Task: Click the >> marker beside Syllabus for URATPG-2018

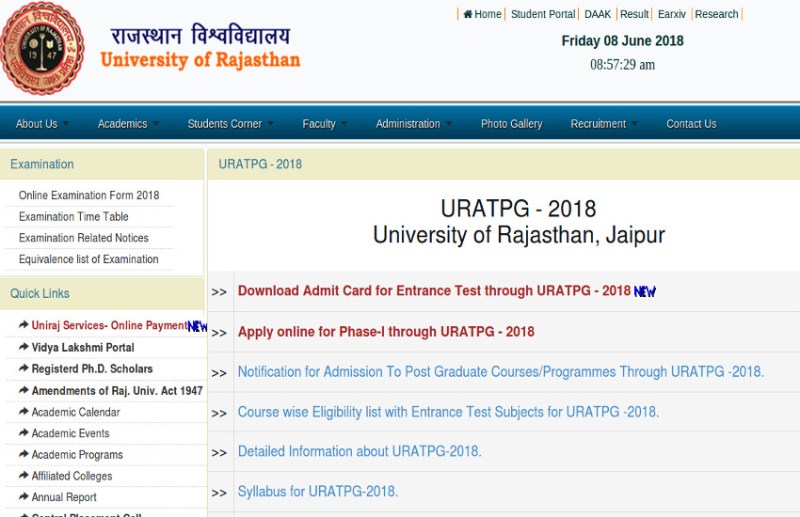Action: coord(219,492)
